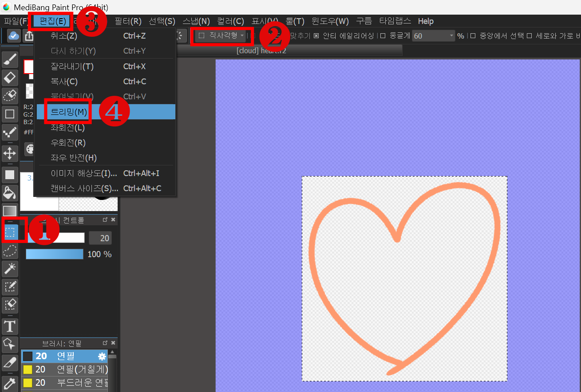Select the Select Pen tool
This screenshot has width=581, height=392.
point(10,287)
